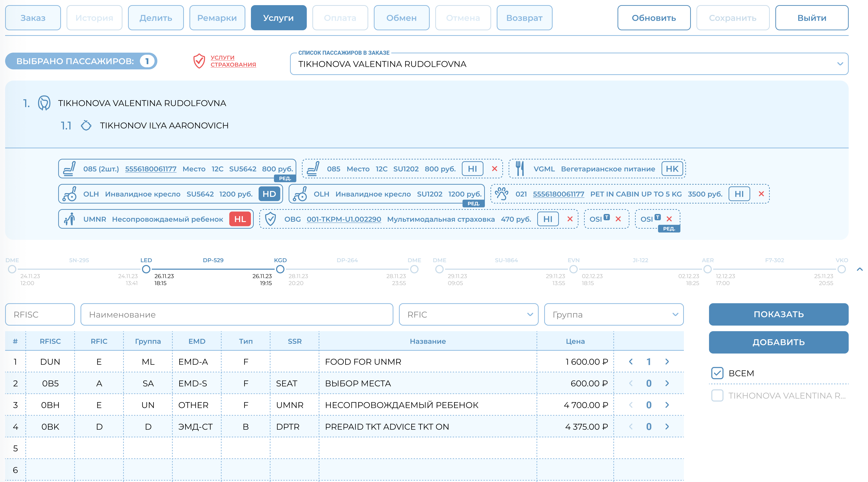Uncheck the ВСЕМ checkbox

tap(717, 373)
